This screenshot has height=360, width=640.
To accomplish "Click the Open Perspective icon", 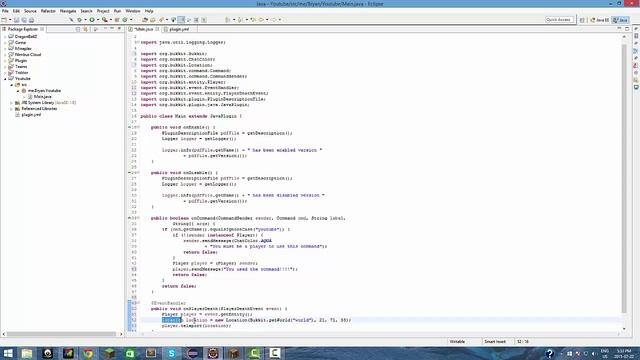I will click(582, 20).
